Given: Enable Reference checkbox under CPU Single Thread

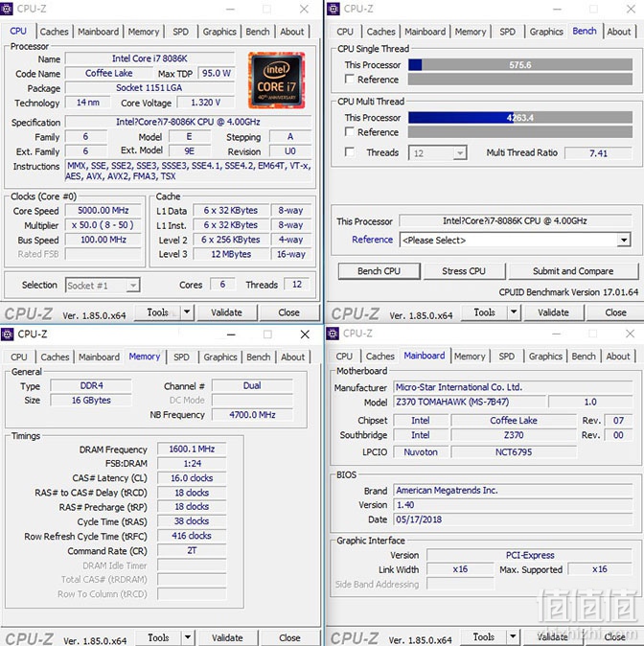Looking at the screenshot, I should [x=350, y=79].
